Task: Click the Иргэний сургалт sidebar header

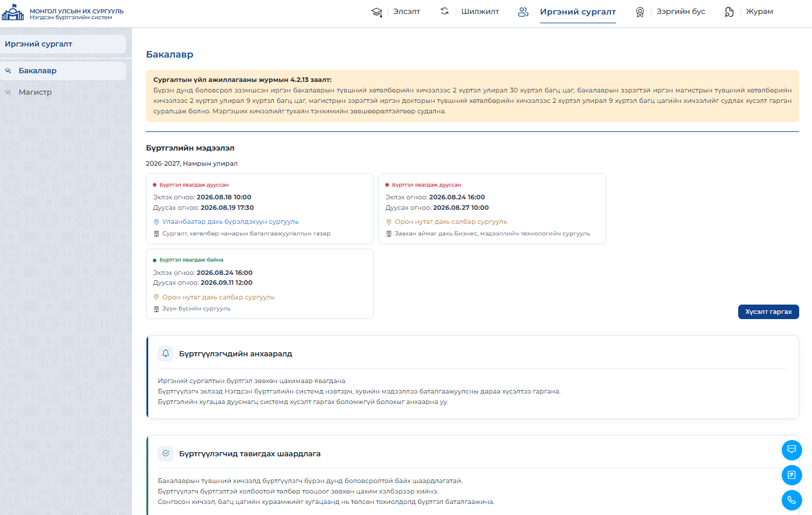Action: coord(63,44)
